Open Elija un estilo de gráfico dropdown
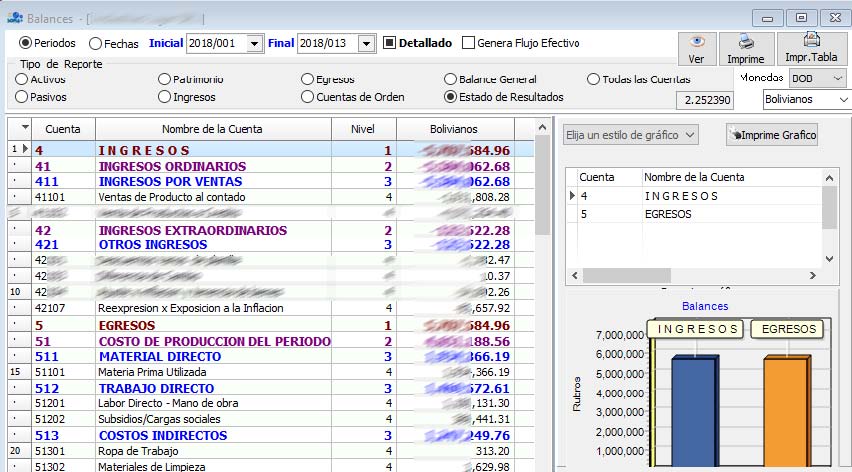 point(630,135)
